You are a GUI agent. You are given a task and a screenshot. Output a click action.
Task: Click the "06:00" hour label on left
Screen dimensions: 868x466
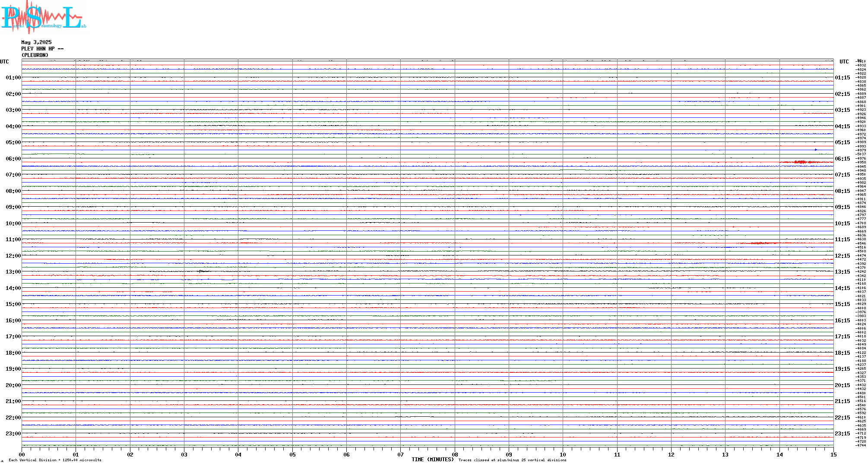click(13, 159)
